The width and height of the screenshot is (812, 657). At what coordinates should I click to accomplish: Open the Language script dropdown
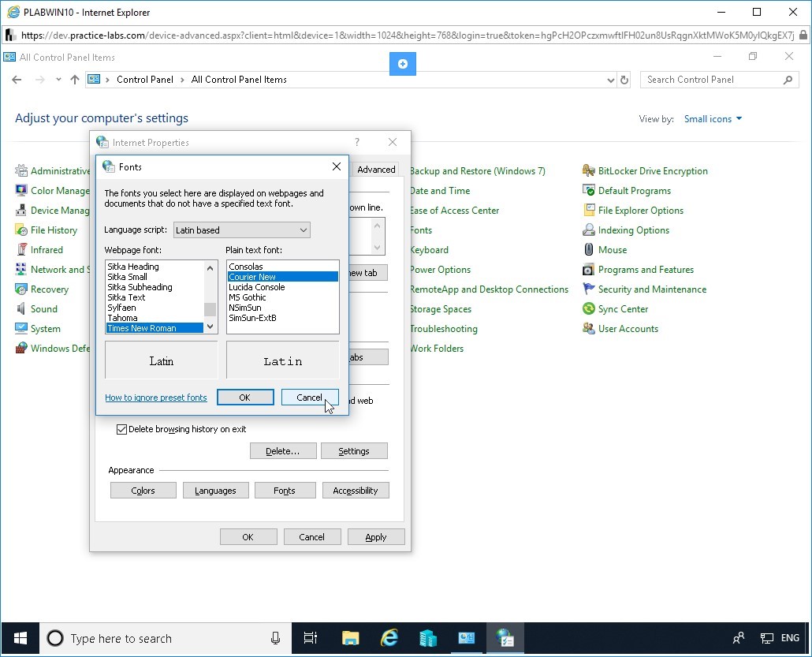tap(242, 230)
